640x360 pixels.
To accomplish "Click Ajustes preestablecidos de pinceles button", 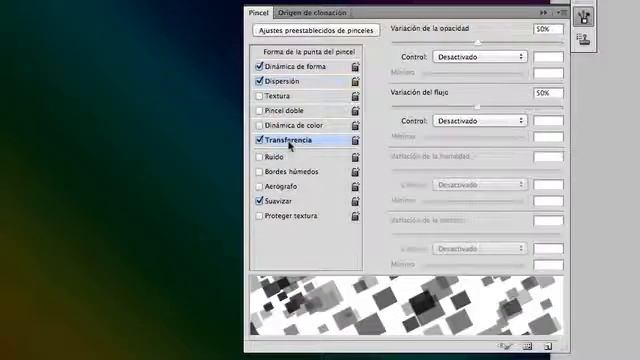I will pyautogui.click(x=316, y=31).
